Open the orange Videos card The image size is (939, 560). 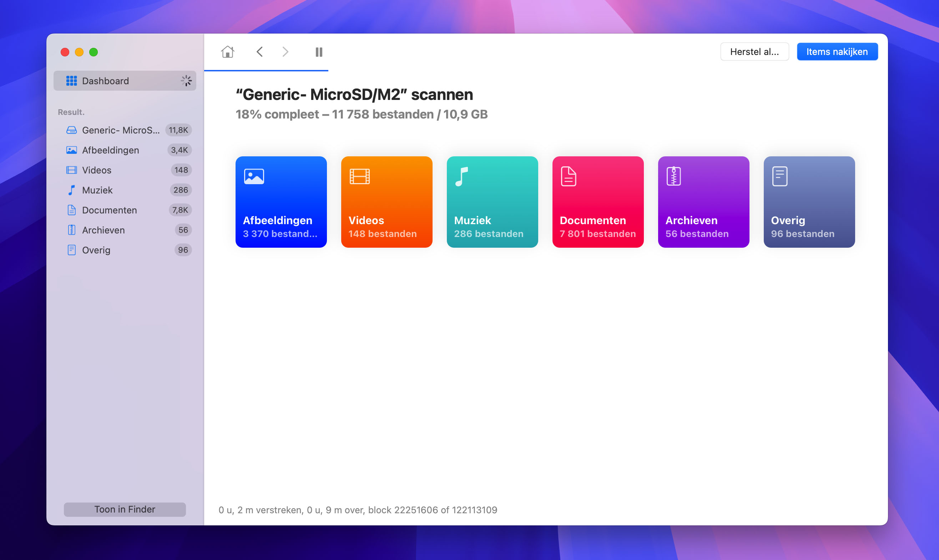(387, 202)
